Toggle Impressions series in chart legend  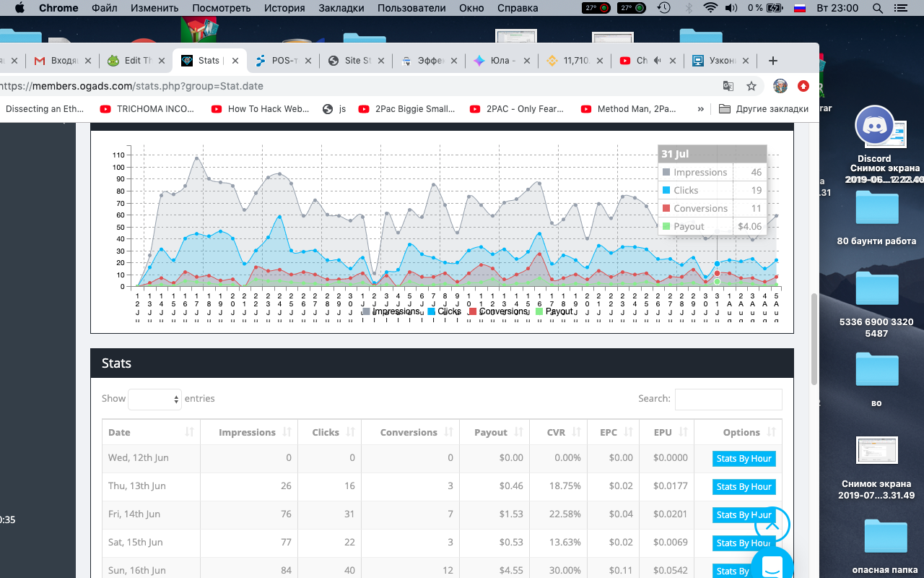tap(396, 311)
